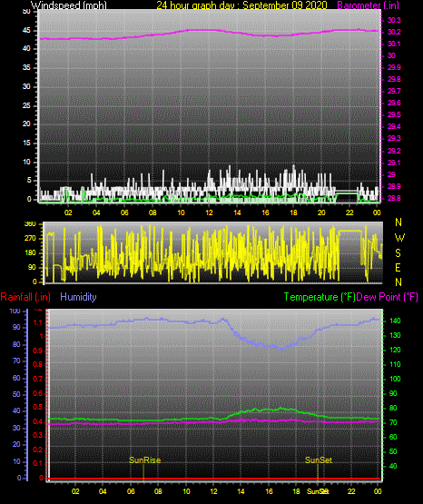This screenshot has height=504, width=423.
Task: Click the 'Rainfall (.in)' legend label
Action: 25,297
